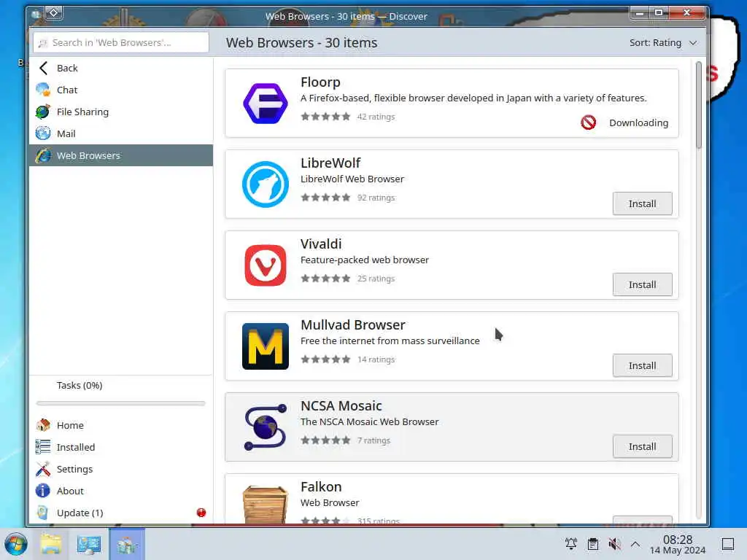The image size is (747, 560).
Task: Install LibreWolf
Action: point(642,203)
